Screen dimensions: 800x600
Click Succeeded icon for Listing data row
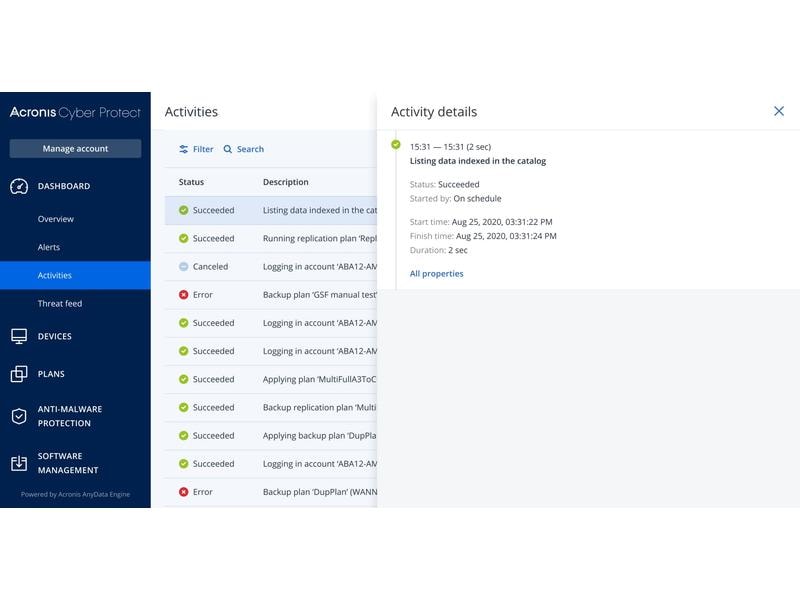(x=184, y=210)
